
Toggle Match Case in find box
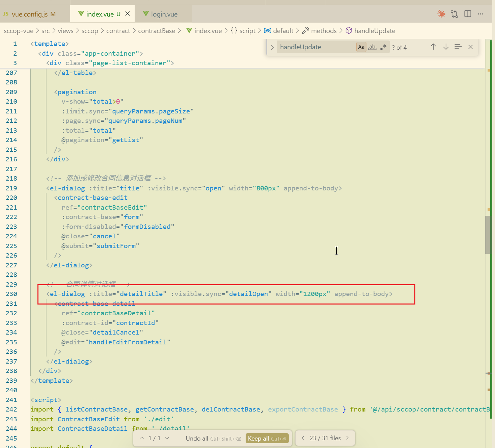(361, 47)
